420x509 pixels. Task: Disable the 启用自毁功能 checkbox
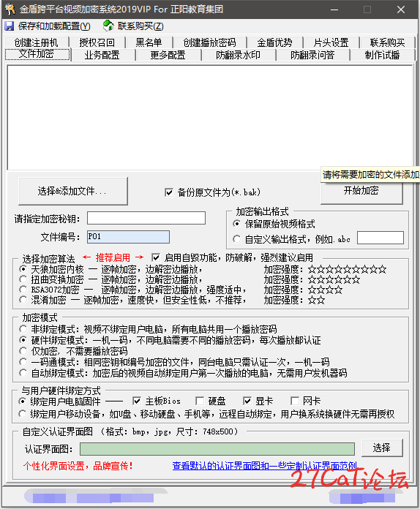156,257
